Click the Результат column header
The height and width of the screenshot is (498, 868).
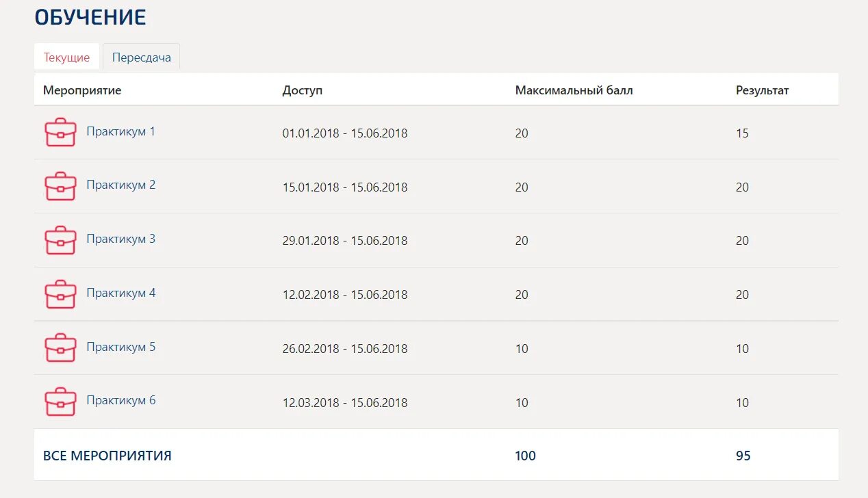tap(762, 90)
